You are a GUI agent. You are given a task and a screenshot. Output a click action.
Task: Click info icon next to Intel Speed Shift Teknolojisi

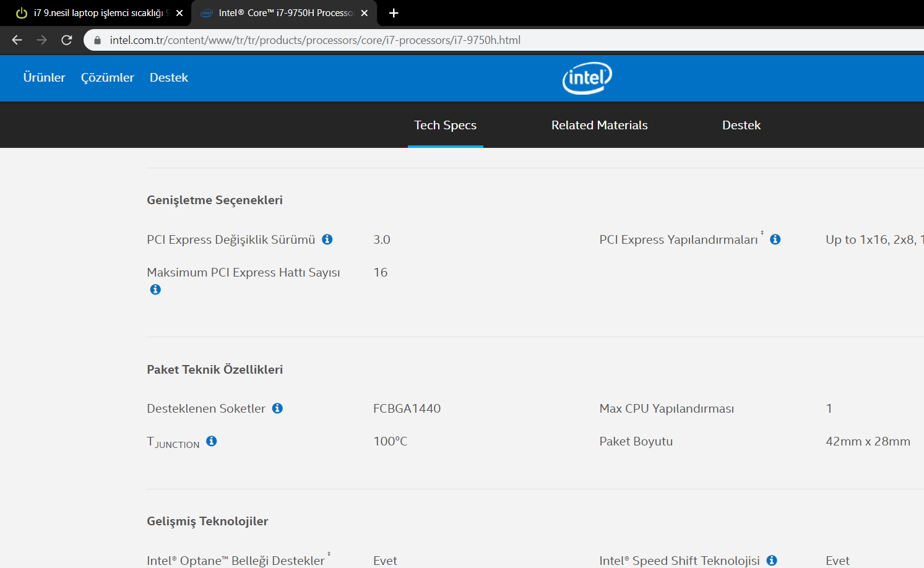pos(772,561)
